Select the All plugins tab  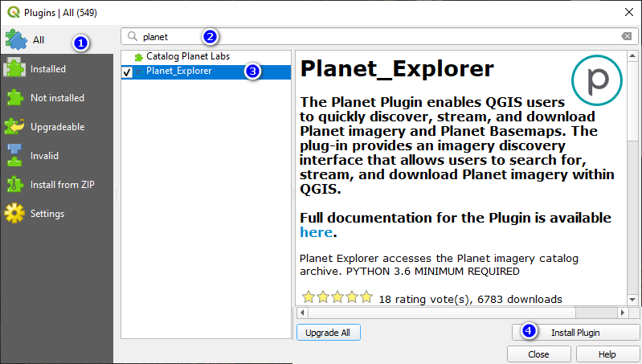tap(57, 39)
